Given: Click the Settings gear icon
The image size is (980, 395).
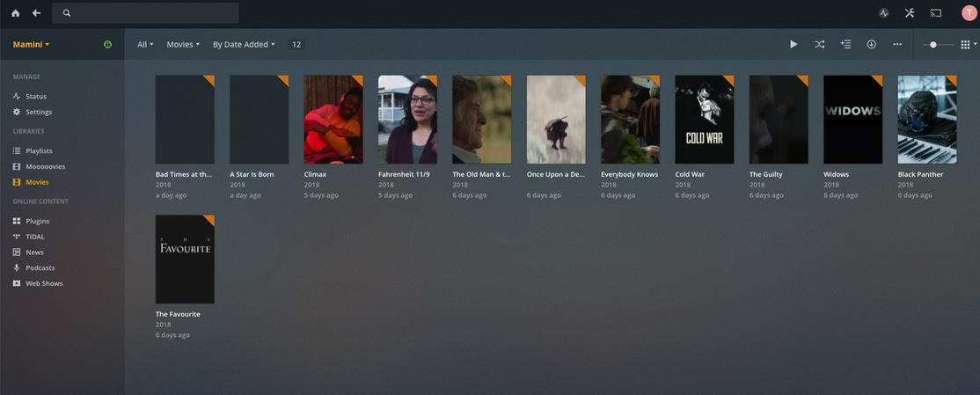Looking at the screenshot, I should point(17,112).
